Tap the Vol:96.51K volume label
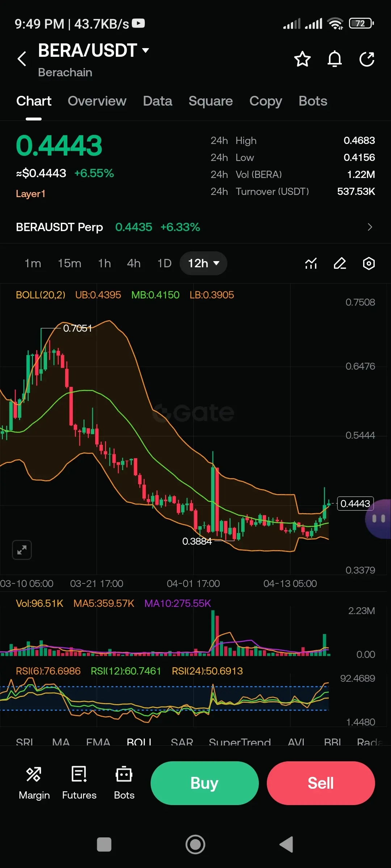 [39, 604]
